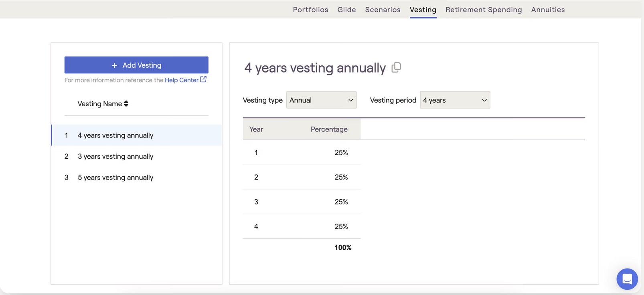The image size is (644, 295).
Task: Switch to the Annuities tab
Action: point(548,10)
